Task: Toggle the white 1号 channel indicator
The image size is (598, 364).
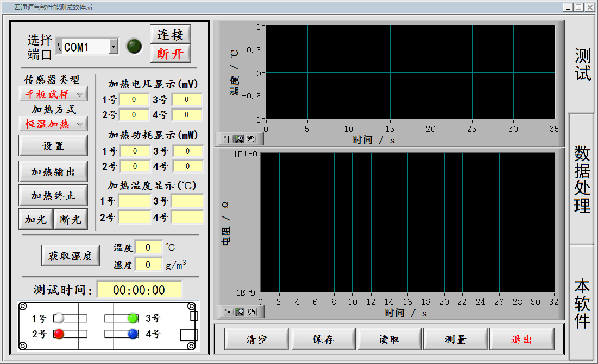Action: point(59,318)
